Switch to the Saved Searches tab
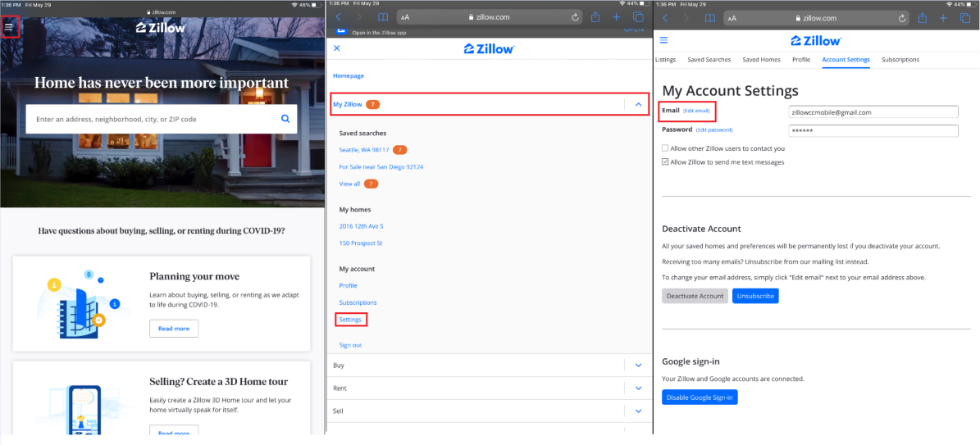The width and height of the screenshot is (980, 445). coord(709,59)
